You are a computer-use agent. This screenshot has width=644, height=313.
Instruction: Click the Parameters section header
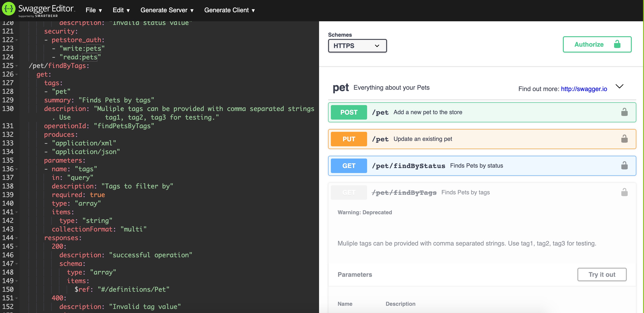point(354,274)
